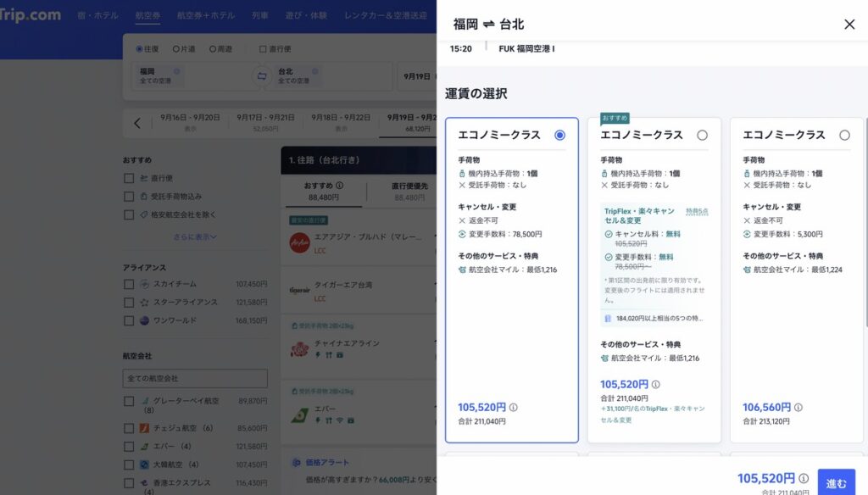Select 周遊 multi-city radio button
This screenshot has width=868, height=495.
tap(213, 48)
